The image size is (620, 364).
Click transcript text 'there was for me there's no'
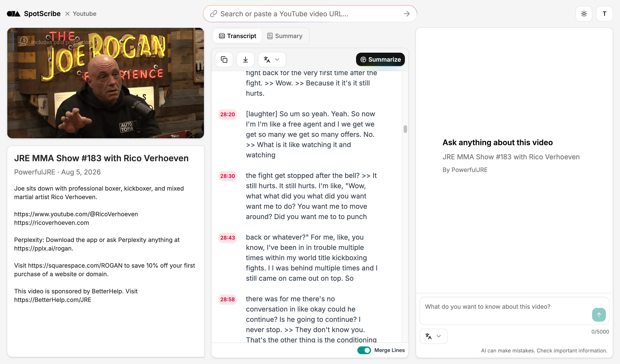coord(290,299)
